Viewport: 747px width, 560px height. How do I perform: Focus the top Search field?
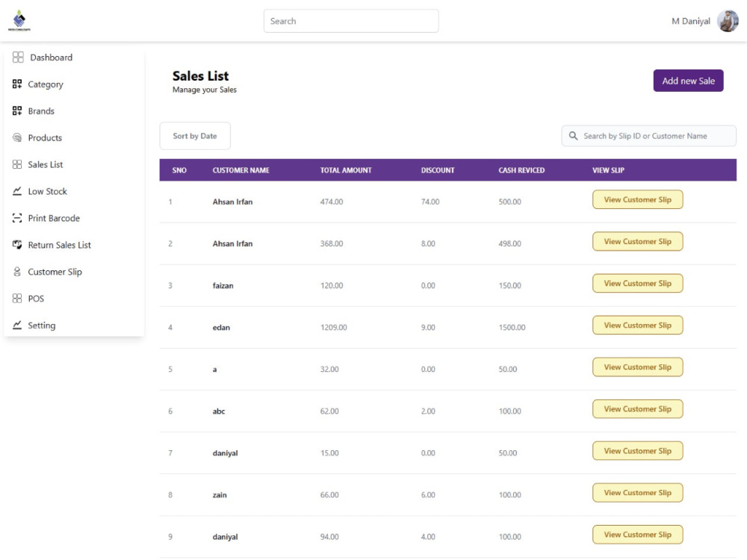tap(351, 21)
